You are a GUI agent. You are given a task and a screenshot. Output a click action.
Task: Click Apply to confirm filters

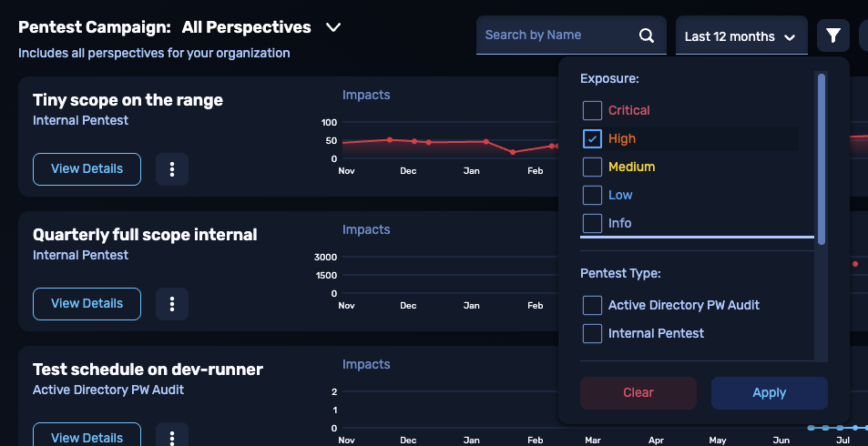(769, 392)
